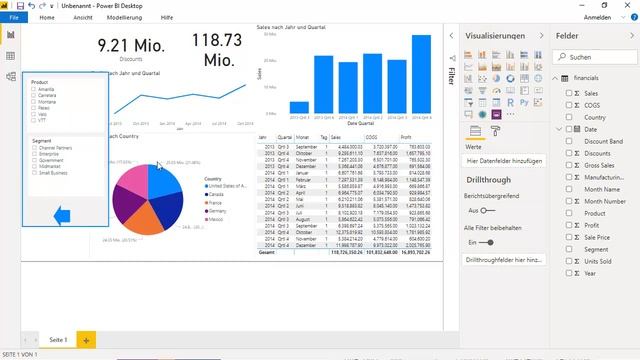The height and width of the screenshot is (360, 640).
Task: Select the slicer visualization icon
Action: [468, 102]
